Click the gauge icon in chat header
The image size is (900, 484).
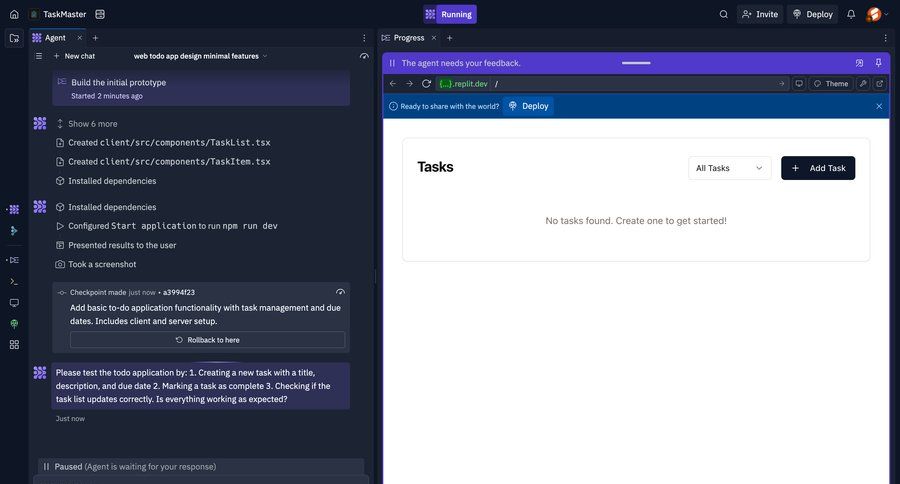(x=364, y=56)
